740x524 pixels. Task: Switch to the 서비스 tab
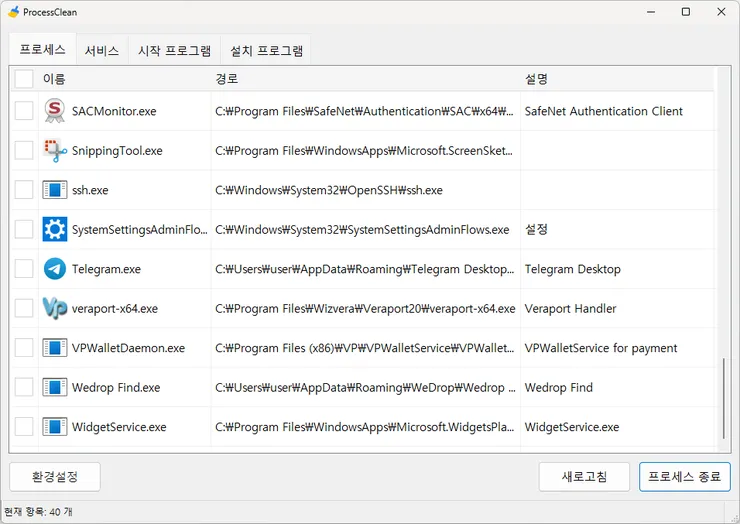coord(102,51)
